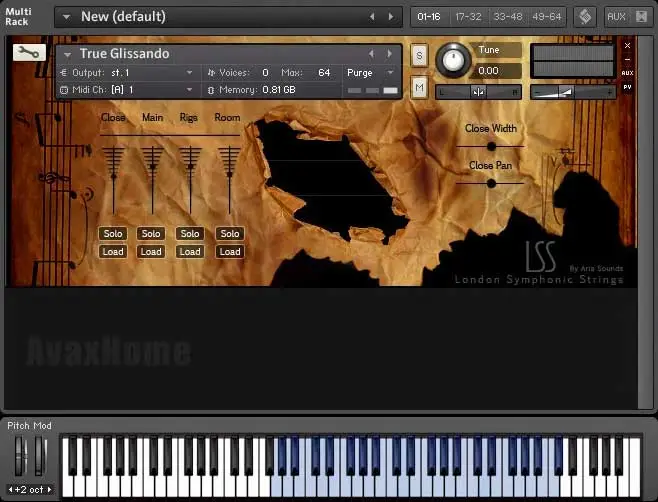Click the Multi Rack label
The height and width of the screenshot is (502, 658).
[x=18, y=17]
